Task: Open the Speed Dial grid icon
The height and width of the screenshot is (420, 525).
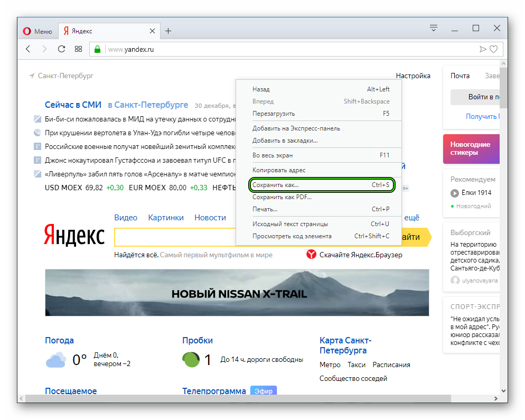Action: click(x=78, y=49)
